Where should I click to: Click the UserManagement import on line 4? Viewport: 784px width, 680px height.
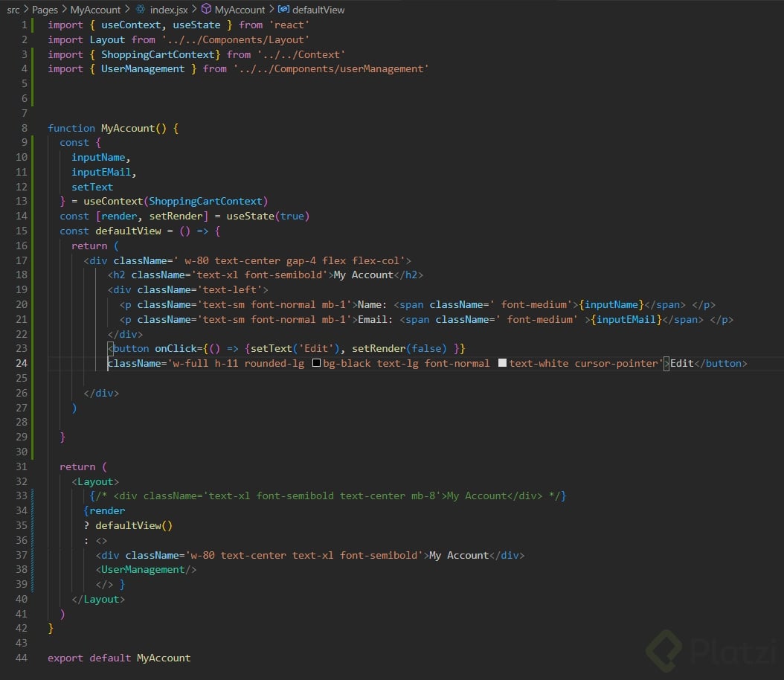pyautogui.click(x=143, y=69)
